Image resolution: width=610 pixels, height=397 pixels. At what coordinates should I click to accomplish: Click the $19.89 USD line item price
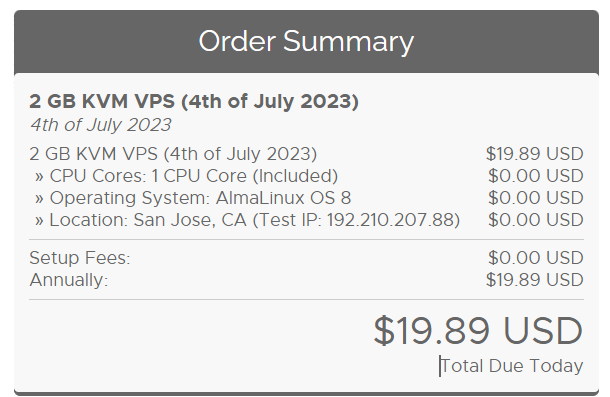click(535, 154)
